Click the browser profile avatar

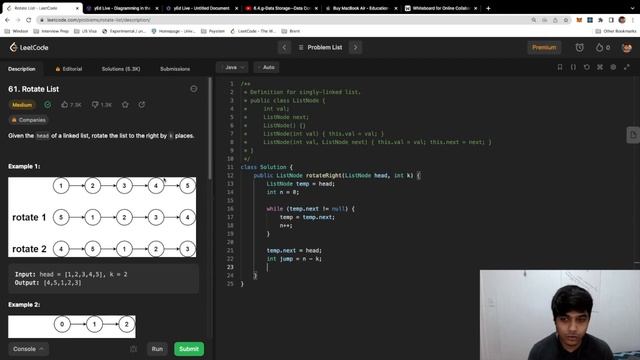click(x=622, y=20)
